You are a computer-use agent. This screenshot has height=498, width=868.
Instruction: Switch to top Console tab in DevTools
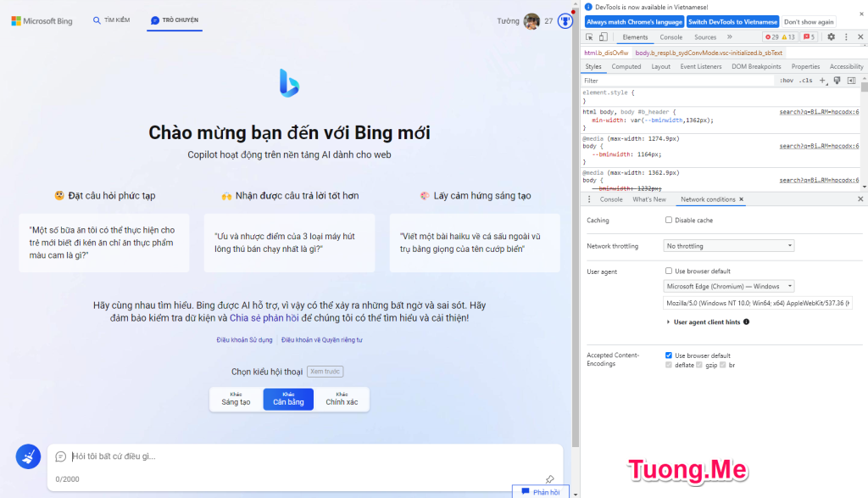pyautogui.click(x=671, y=37)
